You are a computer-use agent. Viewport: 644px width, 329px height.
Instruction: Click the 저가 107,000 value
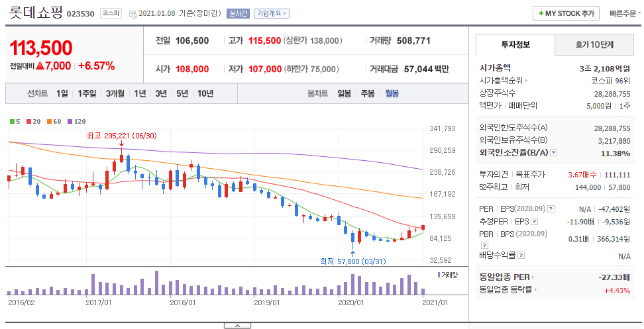pos(265,69)
